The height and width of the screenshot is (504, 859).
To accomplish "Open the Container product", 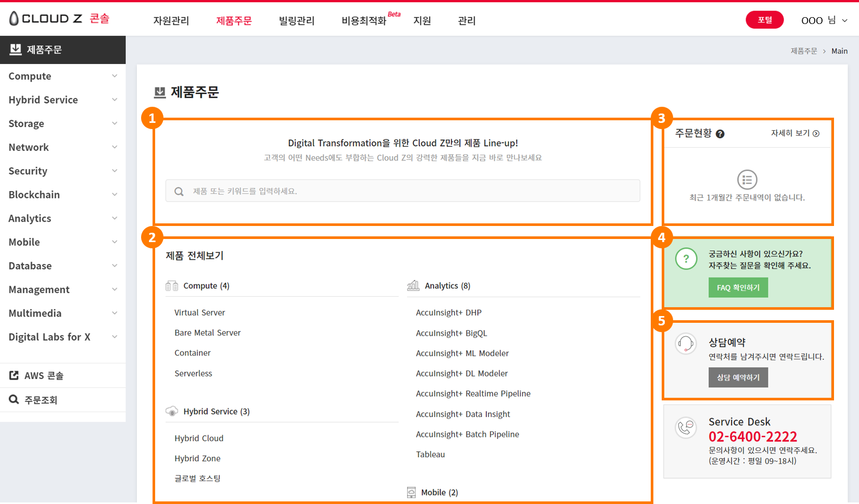I will click(193, 353).
